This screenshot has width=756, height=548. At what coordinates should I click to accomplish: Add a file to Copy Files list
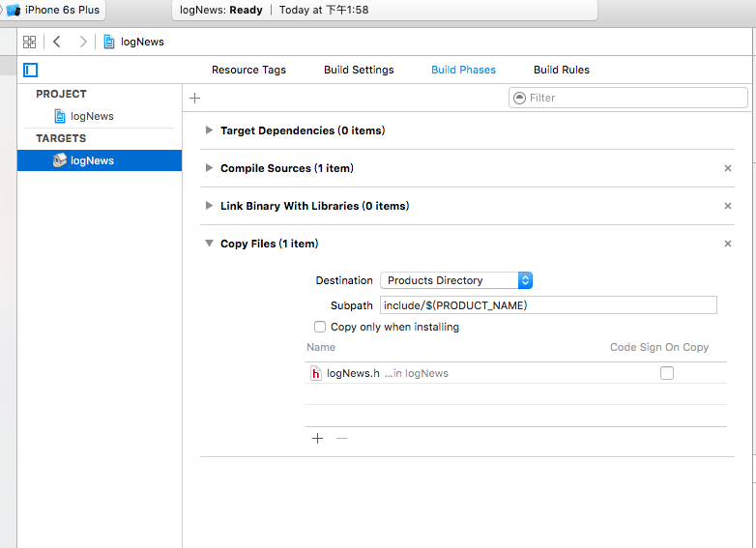(317, 438)
